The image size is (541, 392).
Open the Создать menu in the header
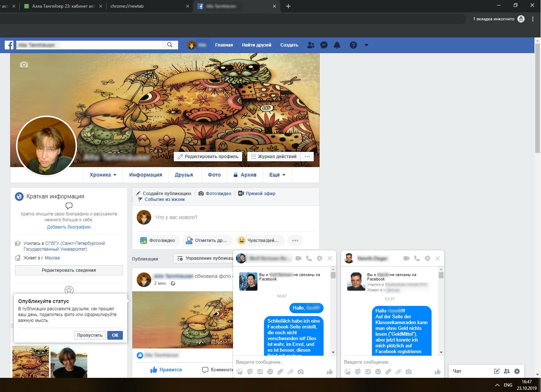pyautogui.click(x=289, y=45)
